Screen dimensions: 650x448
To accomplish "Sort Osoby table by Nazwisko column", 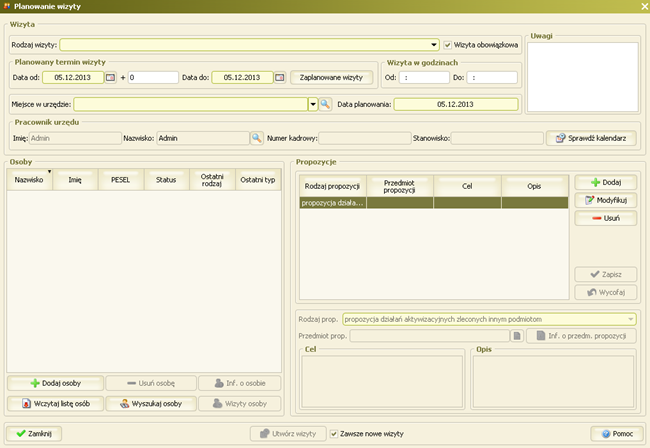I will 29,180.
